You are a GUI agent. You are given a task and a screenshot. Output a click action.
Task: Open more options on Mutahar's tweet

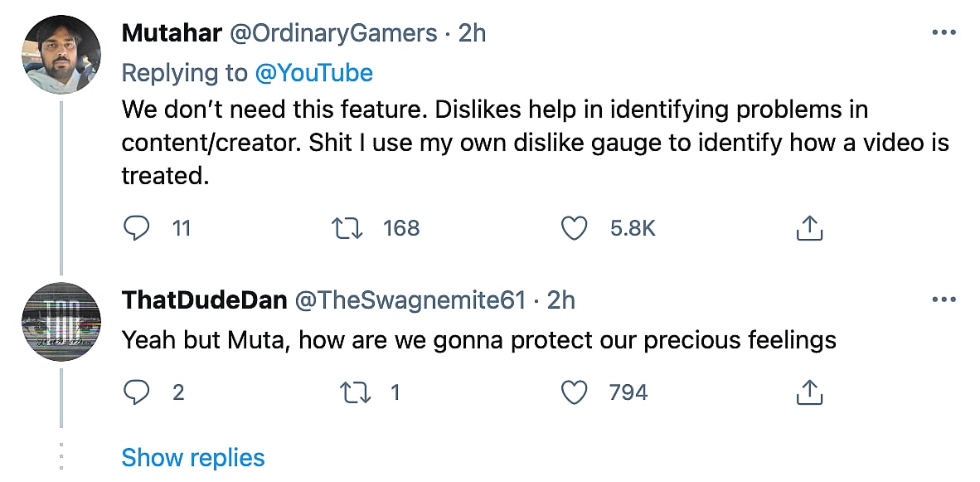[x=944, y=33]
